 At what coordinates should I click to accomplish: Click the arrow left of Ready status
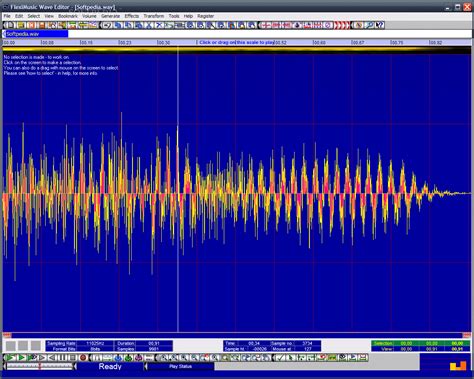(75, 366)
